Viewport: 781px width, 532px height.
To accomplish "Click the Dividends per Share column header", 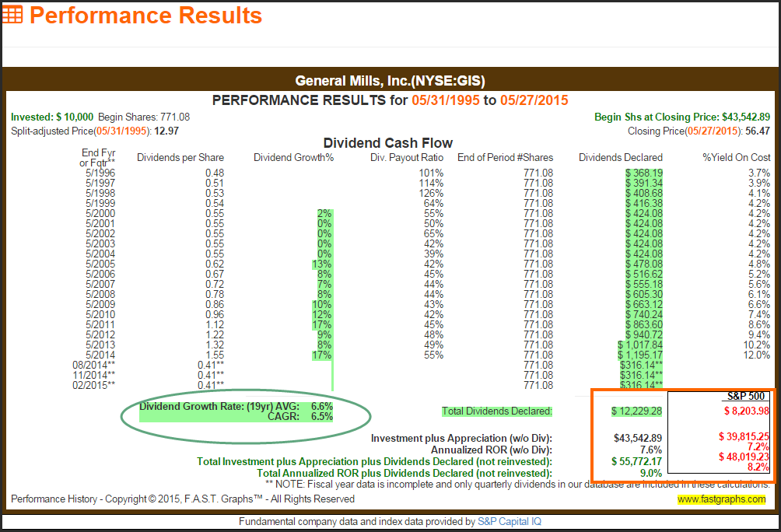I will (x=179, y=158).
